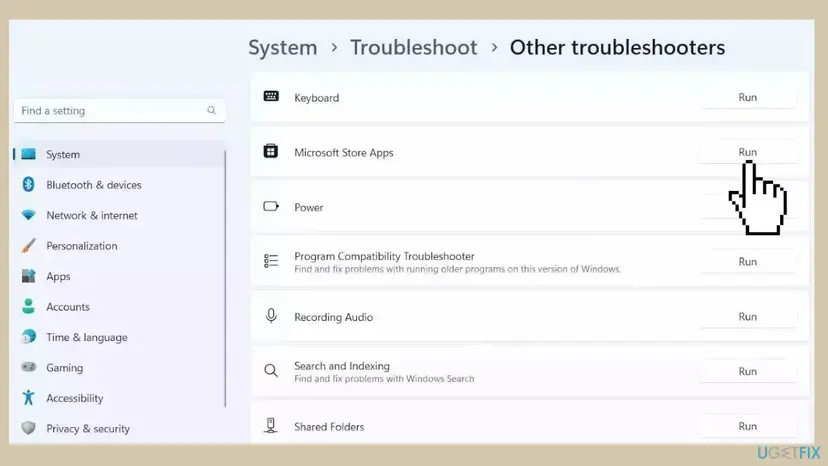
Task: Open Personalization category
Action: click(119, 246)
